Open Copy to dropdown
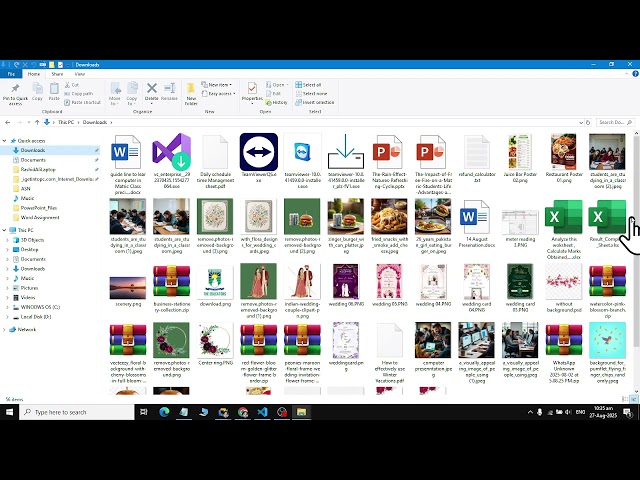640x480 pixels. 132,94
